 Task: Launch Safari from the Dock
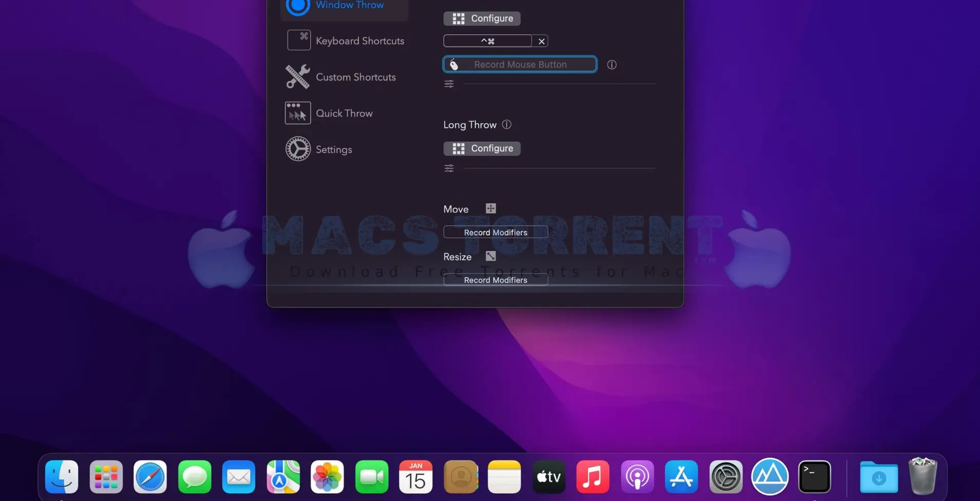150,477
